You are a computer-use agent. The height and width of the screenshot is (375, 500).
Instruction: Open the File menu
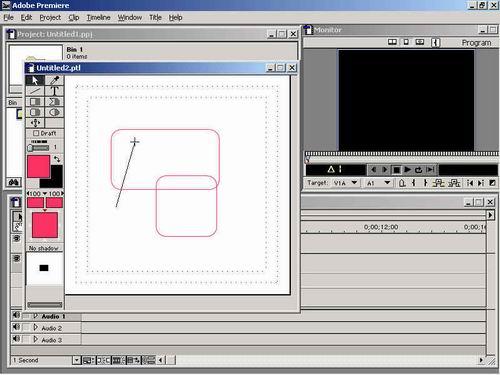[9, 18]
